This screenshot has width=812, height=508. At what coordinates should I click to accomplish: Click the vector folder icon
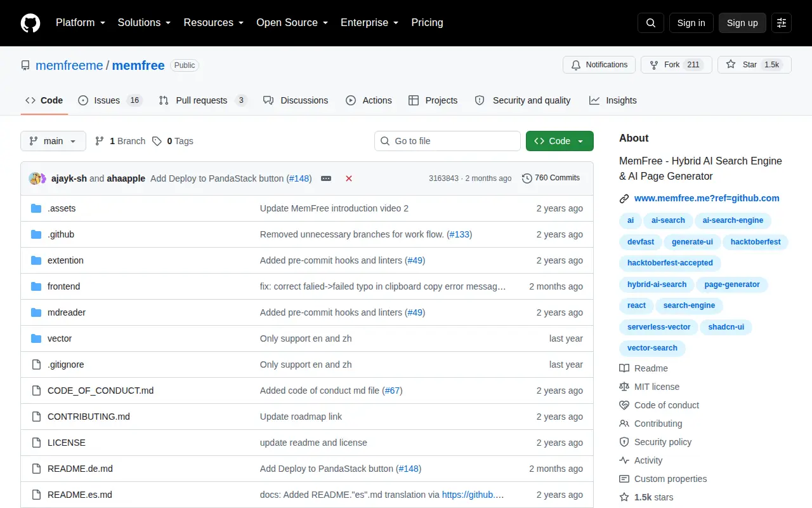pyautogui.click(x=36, y=338)
